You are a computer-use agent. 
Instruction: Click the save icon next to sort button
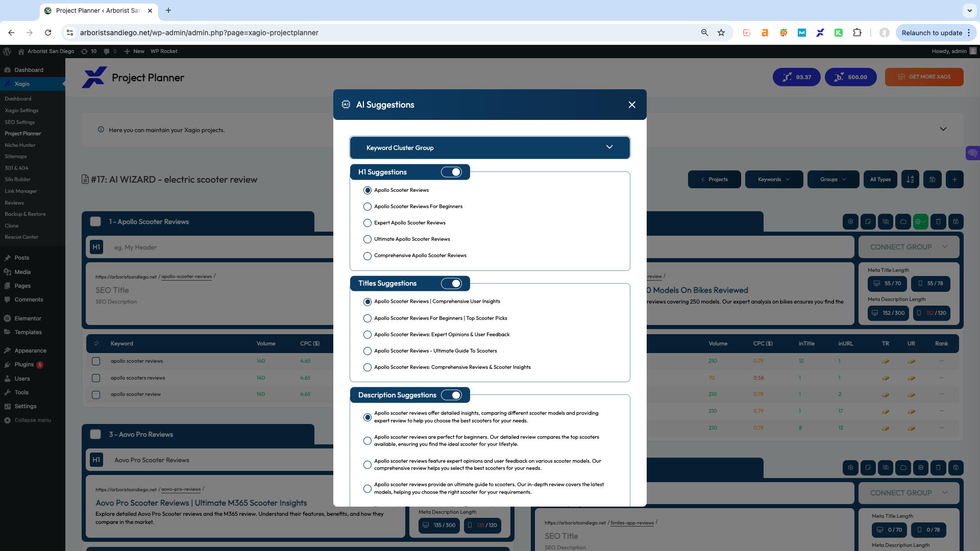pos(933,179)
